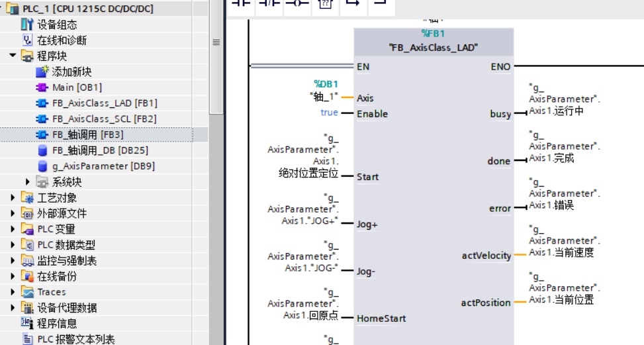Select the PLC_1 [CPU 1215C DC/DC/DC] label
This screenshot has height=345, width=644.
[x=88, y=9]
